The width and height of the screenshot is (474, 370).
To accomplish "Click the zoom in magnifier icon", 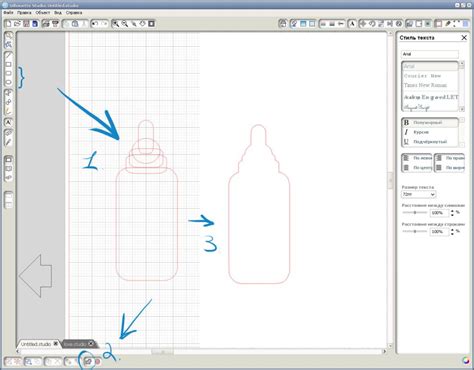I will click(x=116, y=24).
